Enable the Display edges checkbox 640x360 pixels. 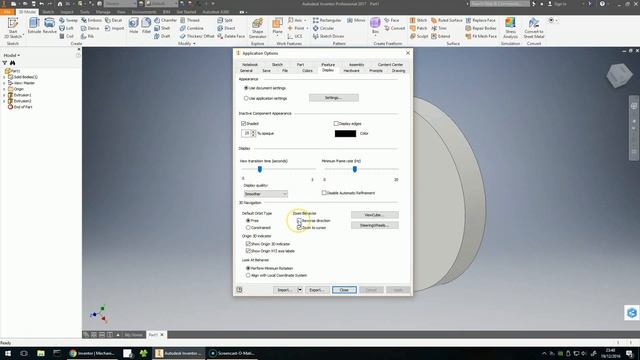point(336,123)
